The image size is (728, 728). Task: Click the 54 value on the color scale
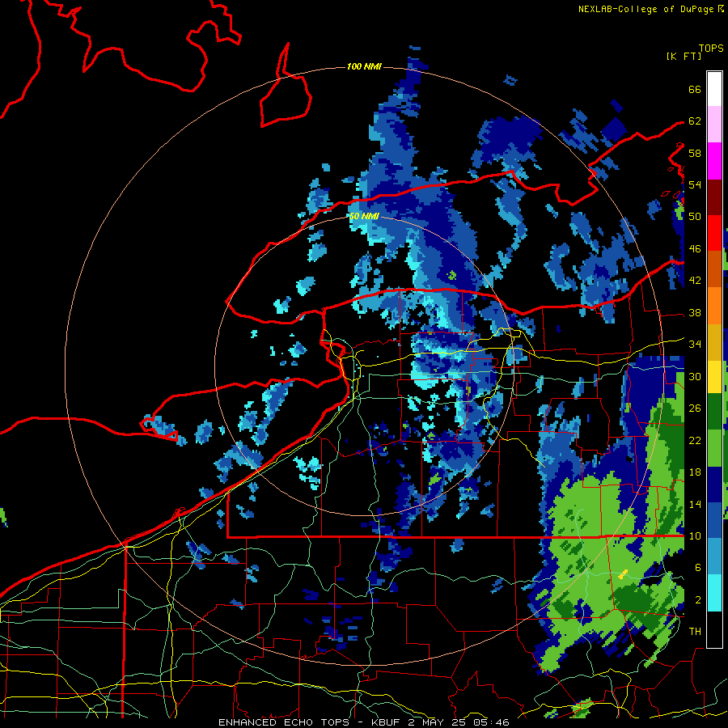pyautogui.click(x=695, y=184)
